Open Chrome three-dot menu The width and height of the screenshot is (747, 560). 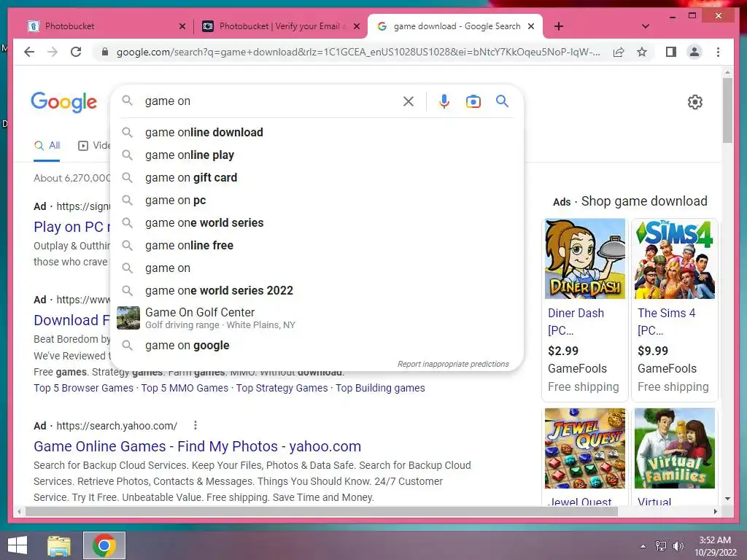(718, 52)
